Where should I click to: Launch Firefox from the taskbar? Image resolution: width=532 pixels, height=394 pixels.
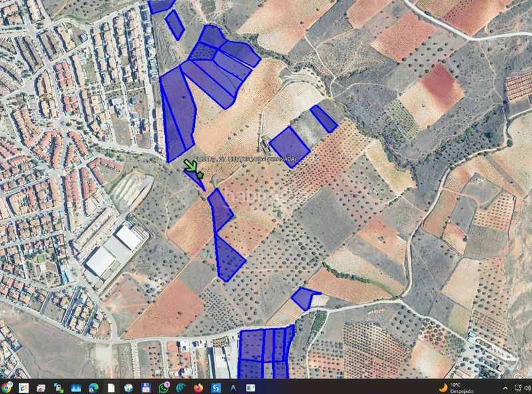[198, 387]
